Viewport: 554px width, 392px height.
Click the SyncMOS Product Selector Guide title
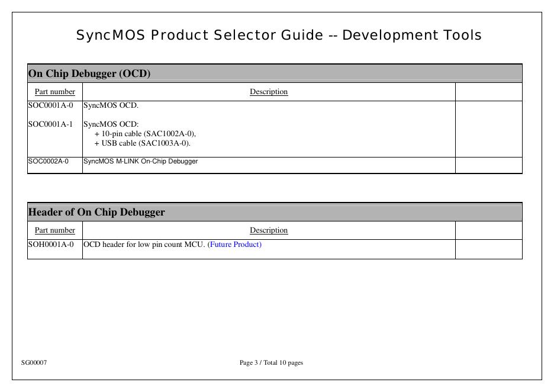pos(279,36)
